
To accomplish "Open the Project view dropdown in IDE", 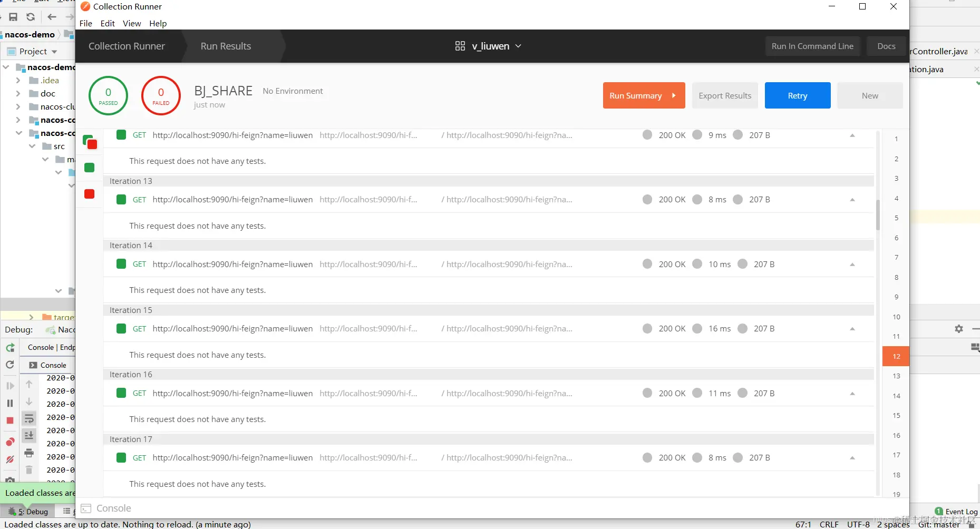I will pos(54,52).
